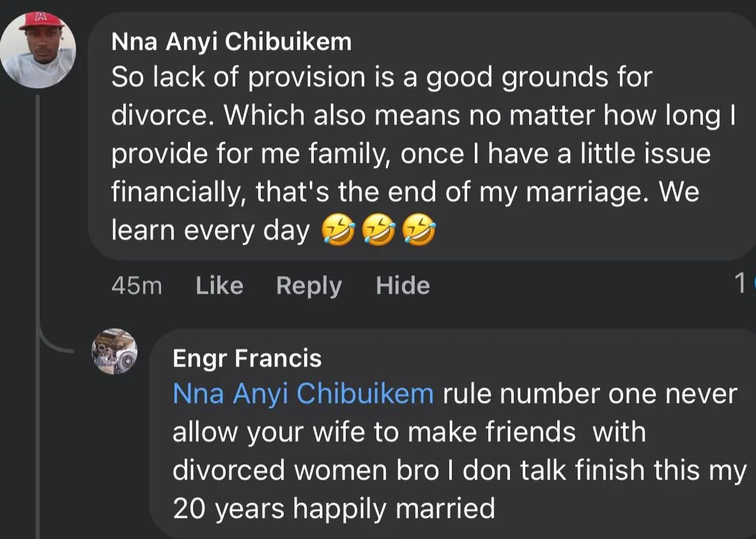The image size is (756, 539).
Task: Hide the comment about divorce grounds
Action: tap(403, 285)
